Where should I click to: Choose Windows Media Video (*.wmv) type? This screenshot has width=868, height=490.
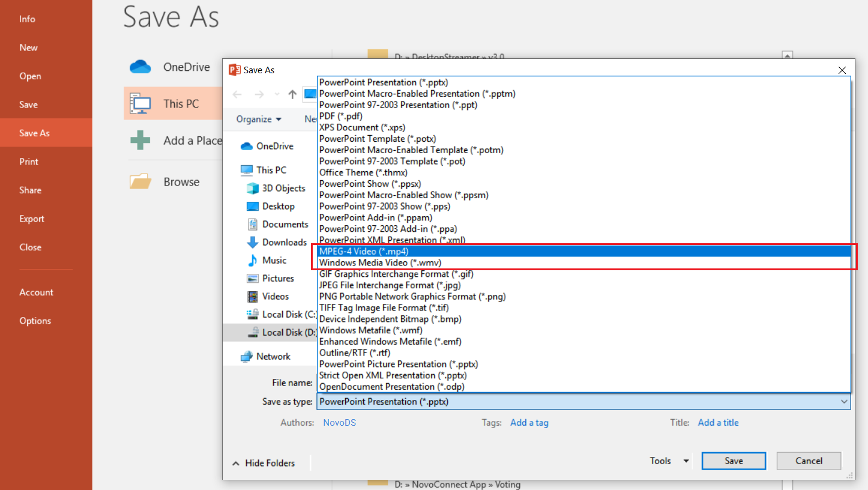pos(584,262)
